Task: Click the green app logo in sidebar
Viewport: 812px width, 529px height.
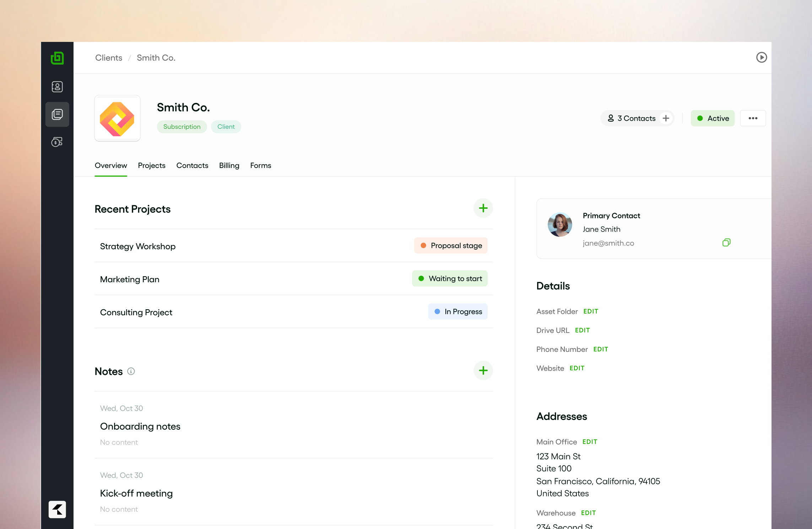Action: coord(57,58)
